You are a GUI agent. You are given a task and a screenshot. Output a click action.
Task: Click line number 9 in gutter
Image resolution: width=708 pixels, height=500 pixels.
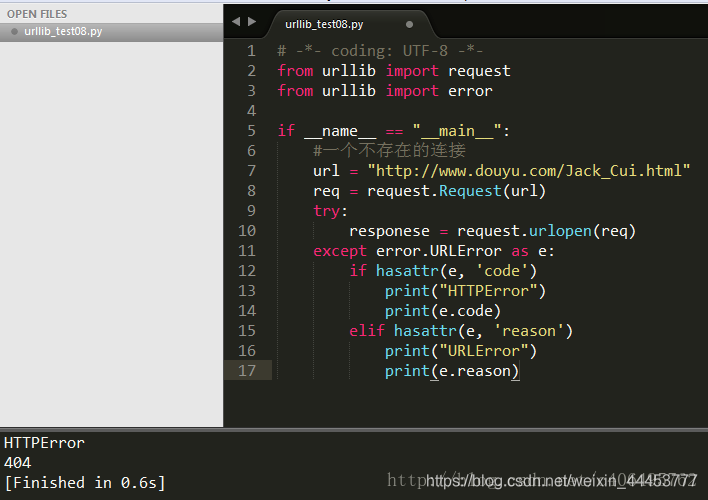coord(252,211)
